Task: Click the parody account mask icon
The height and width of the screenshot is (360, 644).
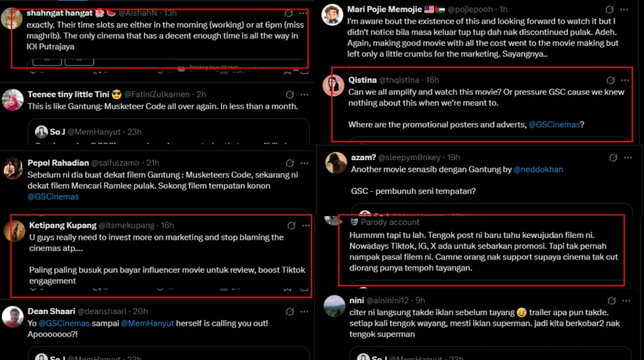Action: pos(354,222)
